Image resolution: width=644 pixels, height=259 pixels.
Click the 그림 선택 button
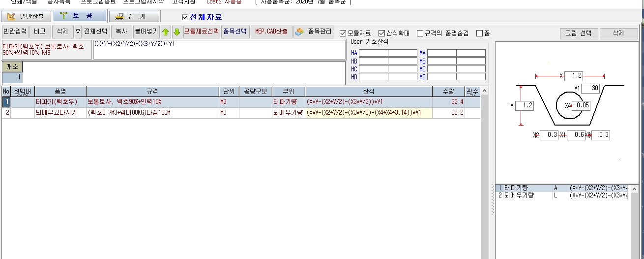coord(579,33)
